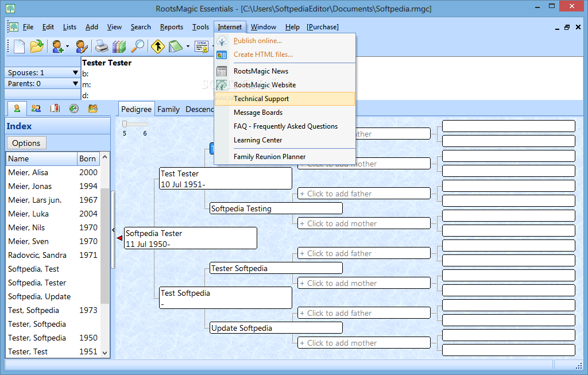
Task: Sort index by Name column header
Action: (41, 158)
